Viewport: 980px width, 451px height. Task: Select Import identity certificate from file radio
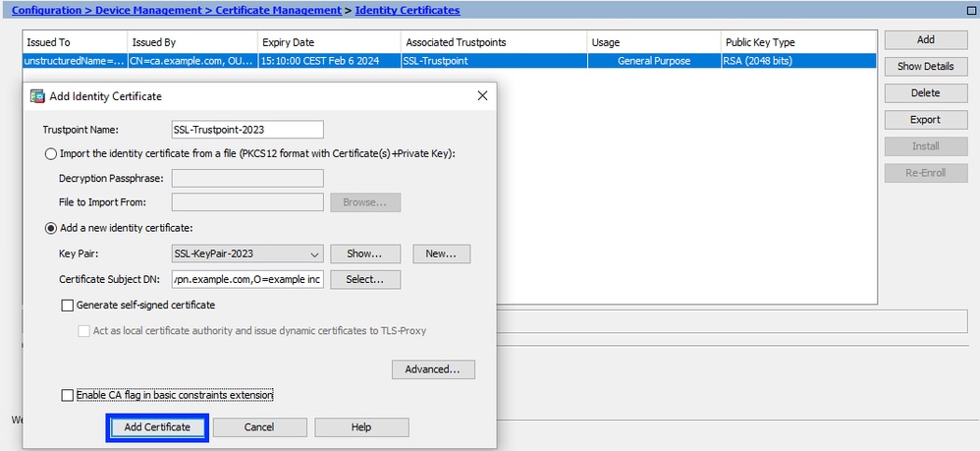[x=51, y=154]
